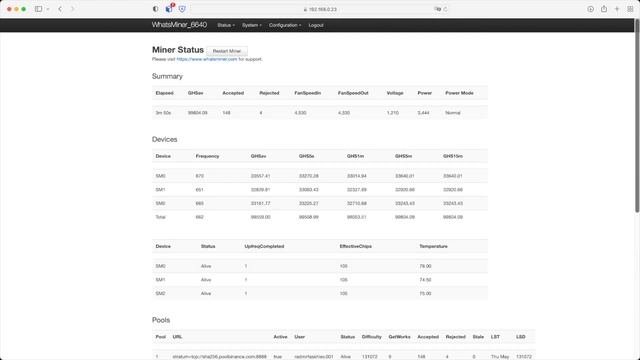
Task: Open the whatsminer.com support link
Action: coord(207,59)
